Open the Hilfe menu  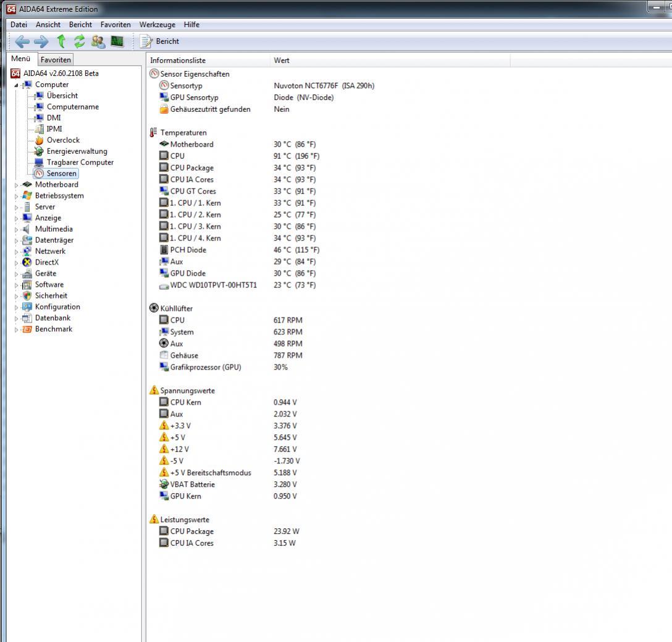pos(191,25)
